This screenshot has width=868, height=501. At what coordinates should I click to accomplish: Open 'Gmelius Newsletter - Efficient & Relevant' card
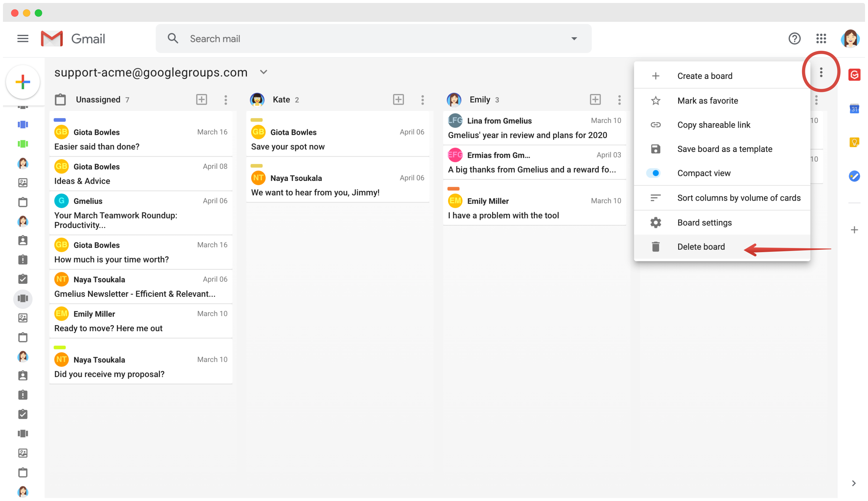point(141,287)
